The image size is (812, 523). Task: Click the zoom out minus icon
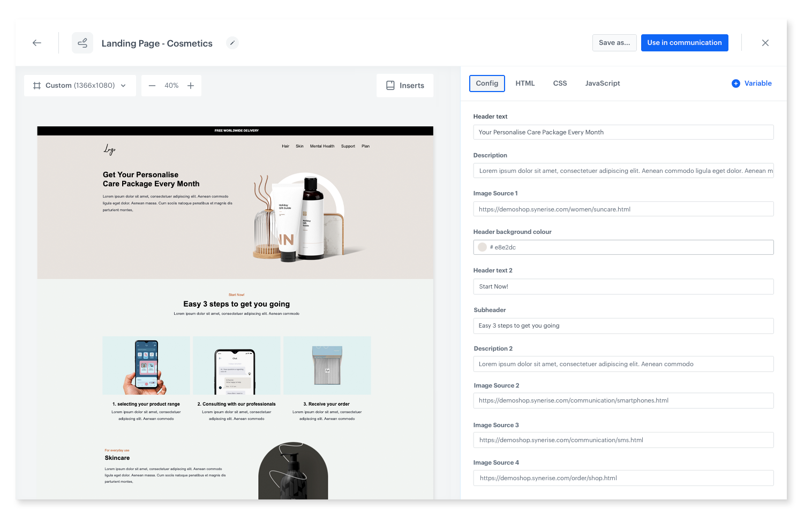152,85
